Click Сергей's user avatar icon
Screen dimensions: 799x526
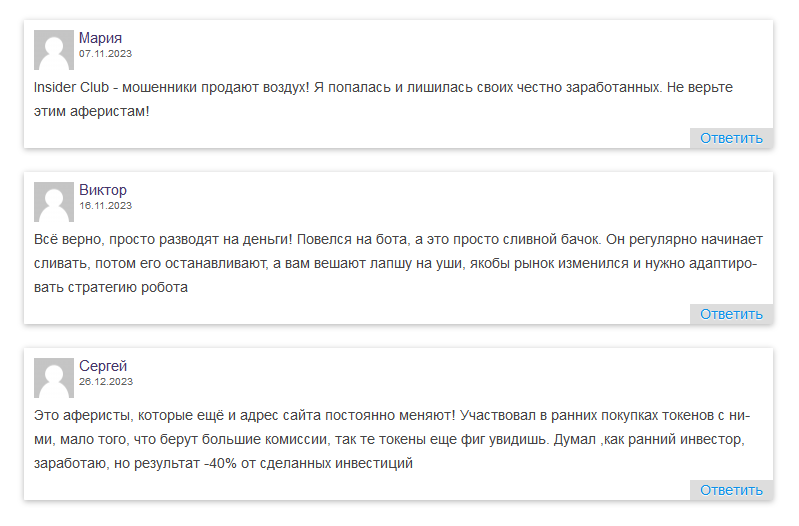tap(54, 378)
